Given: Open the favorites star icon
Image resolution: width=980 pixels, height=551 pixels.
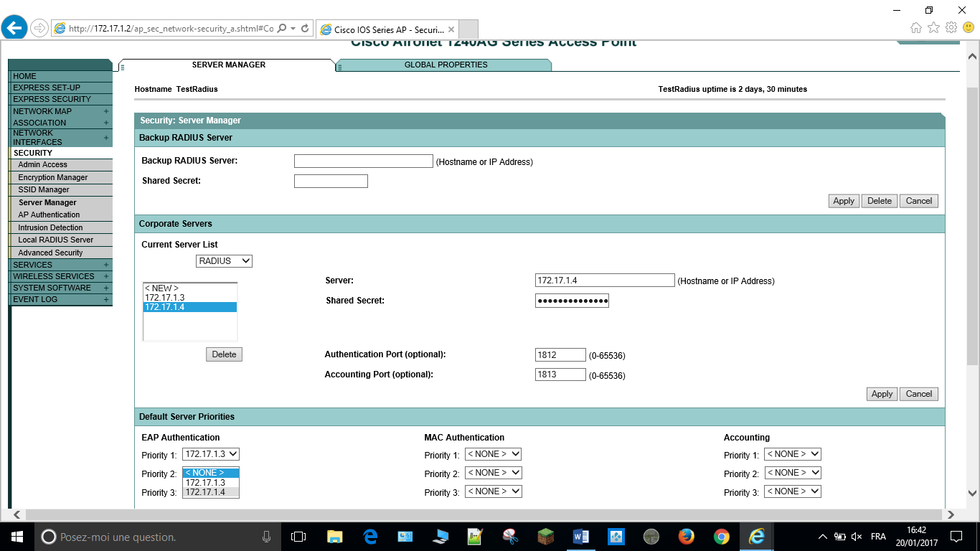Looking at the screenshot, I should click(933, 28).
